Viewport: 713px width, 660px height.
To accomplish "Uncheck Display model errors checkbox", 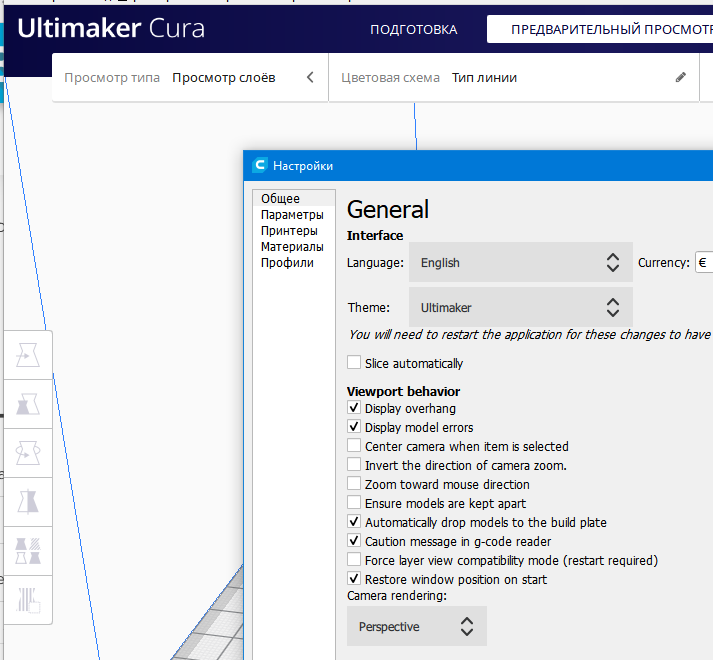I will pos(354,427).
